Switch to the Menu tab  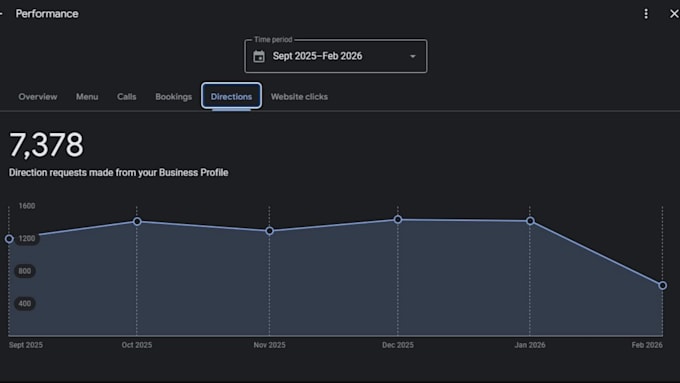tap(87, 97)
